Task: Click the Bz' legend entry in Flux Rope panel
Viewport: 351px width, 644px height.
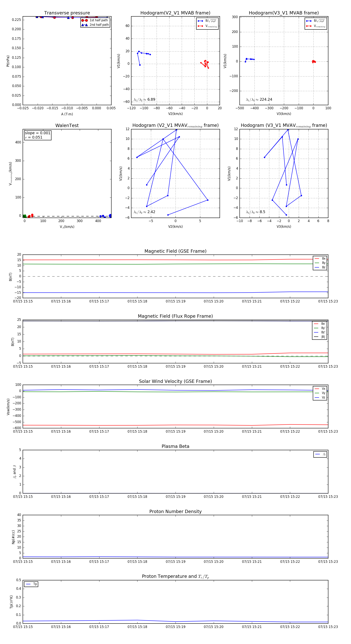Action: click(x=320, y=332)
